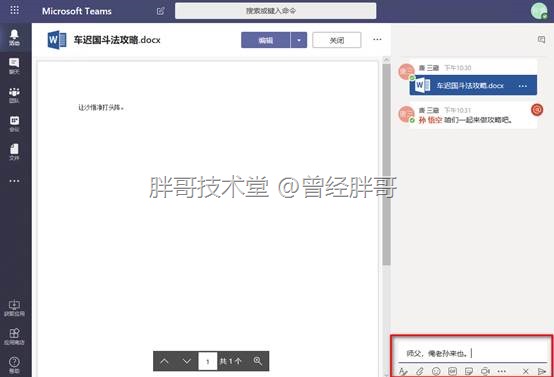Send the message with arrow icon
554x377 pixels.
pyautogui.click(x=542, y=371)
